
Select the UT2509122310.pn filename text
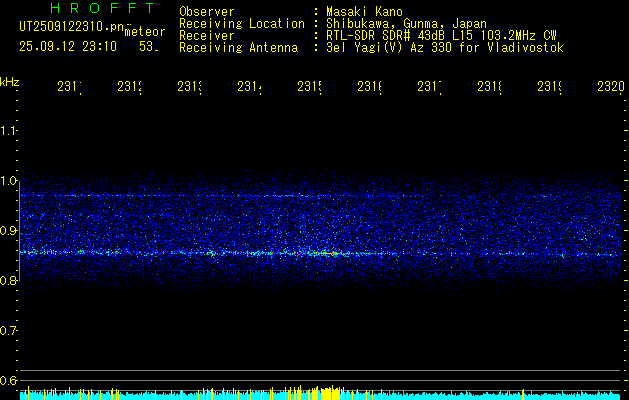pos(72,27)
